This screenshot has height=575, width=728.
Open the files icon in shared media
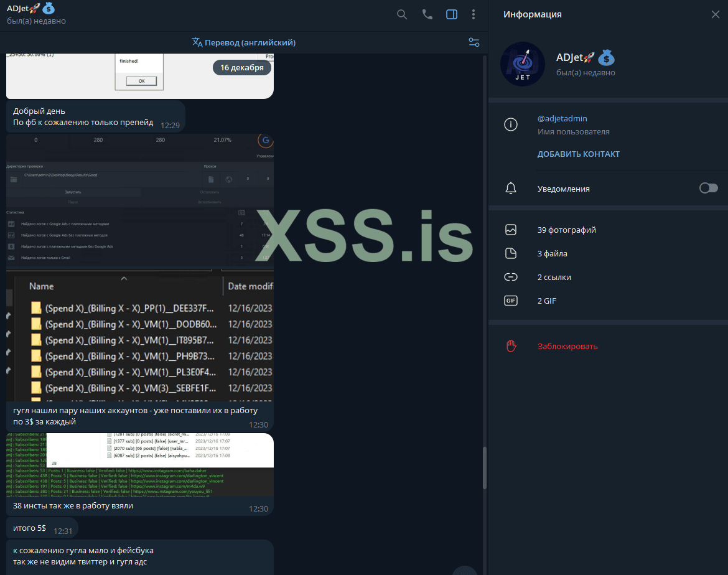(x=511, y=253)
